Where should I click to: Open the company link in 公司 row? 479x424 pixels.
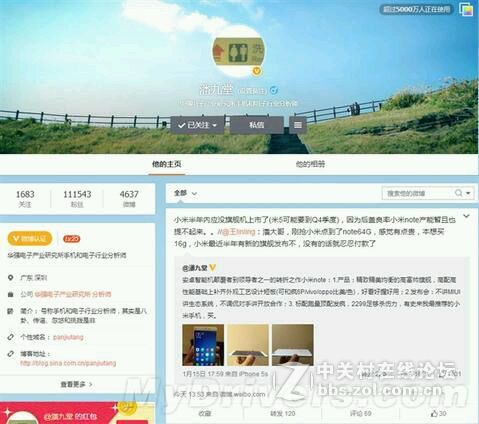[73, 294]
